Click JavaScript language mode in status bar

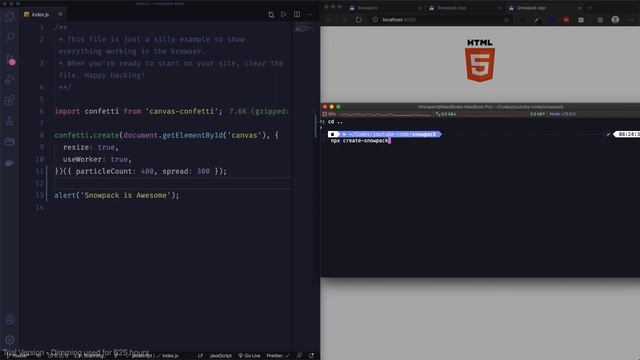click(x=220, y=356)
